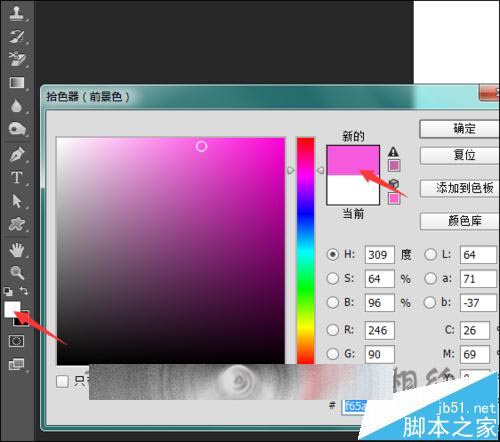The height and width of the screenshot is (442, 500).
Task: Click the R field showing 246
Action: pyautogui.click(x=380, y=330)
